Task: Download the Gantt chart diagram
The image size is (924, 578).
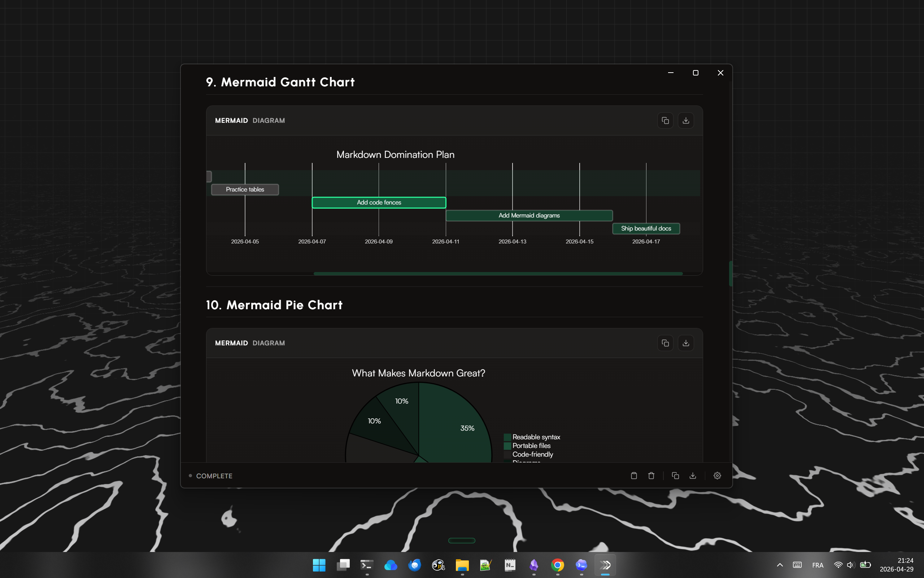Action: coord(686,120)
